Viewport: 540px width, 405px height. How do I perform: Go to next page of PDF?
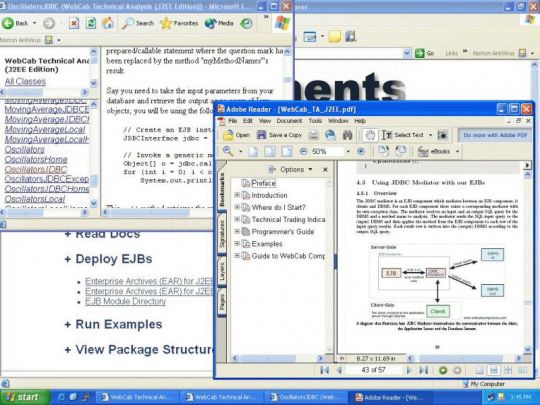[408, 370]
